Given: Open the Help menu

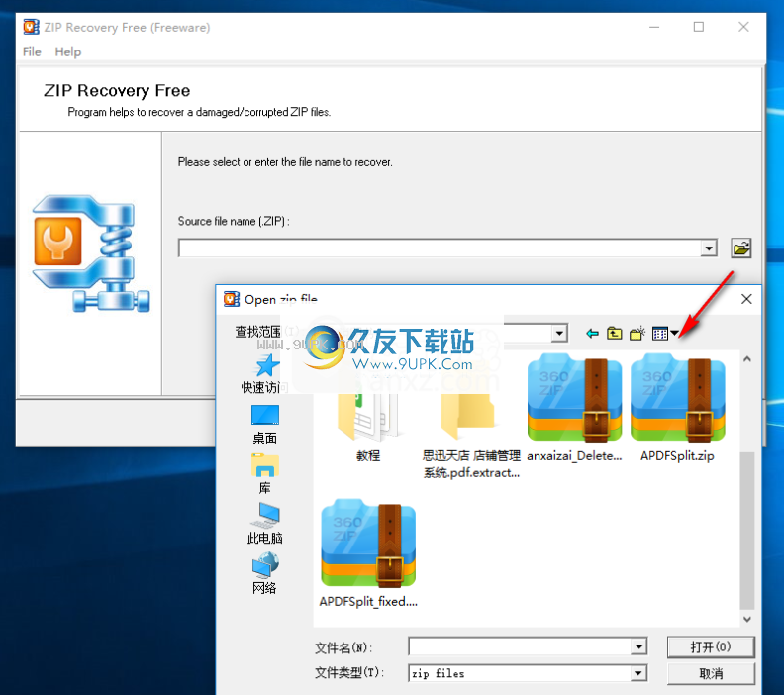Looking at the screenshot, I should tap(68, 51).
